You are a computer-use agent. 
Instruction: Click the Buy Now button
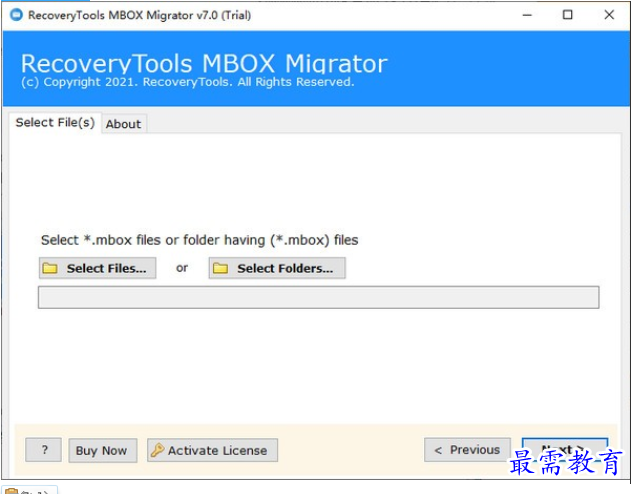(x=103, y=450)
